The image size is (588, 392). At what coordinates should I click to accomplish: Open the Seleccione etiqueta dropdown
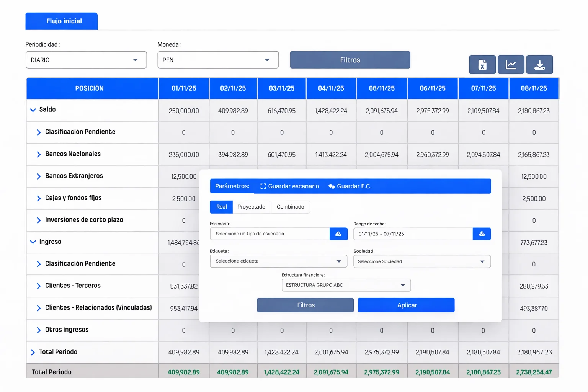(x=278, y=261)
